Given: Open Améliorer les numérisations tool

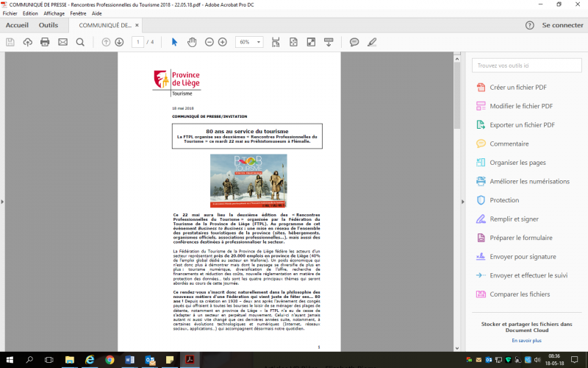Looking at the screenshot, I should pyautogui.click(x=523, y=181).
